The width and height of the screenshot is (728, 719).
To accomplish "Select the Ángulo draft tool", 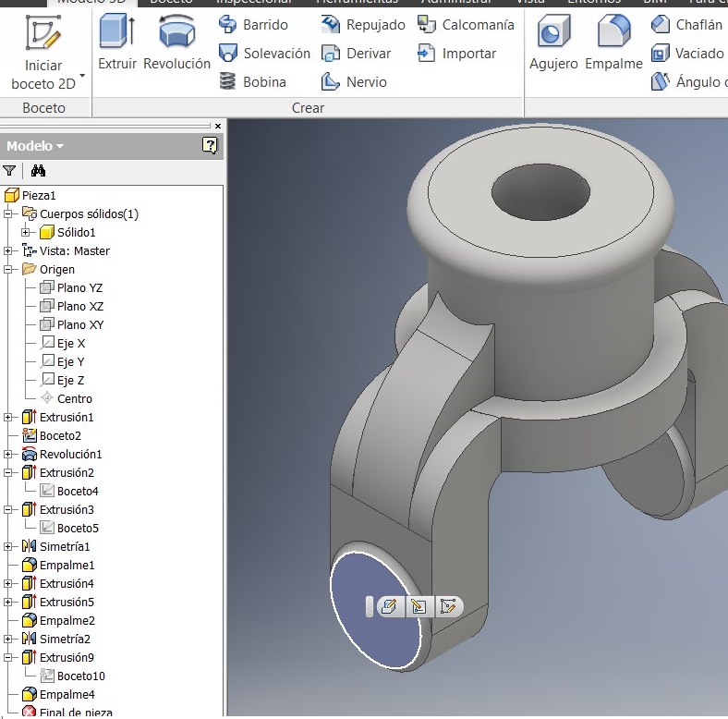I will pyautogui.click(x=689, y=81).
